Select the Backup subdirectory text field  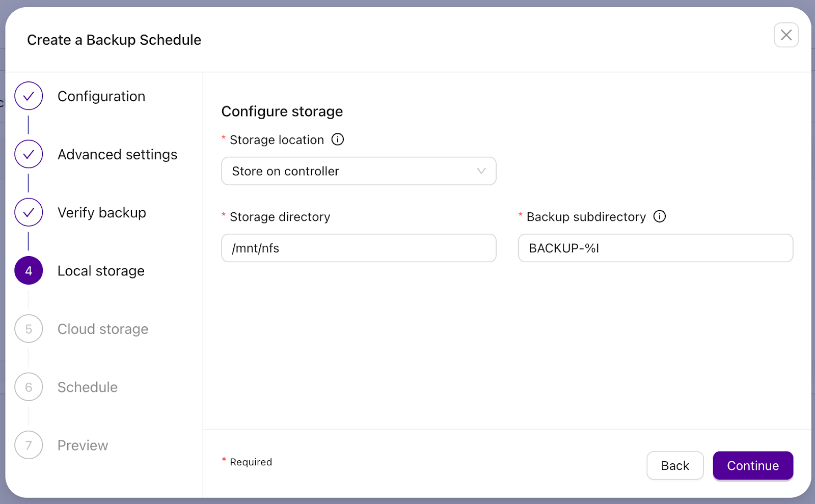(x=655, y=248)
